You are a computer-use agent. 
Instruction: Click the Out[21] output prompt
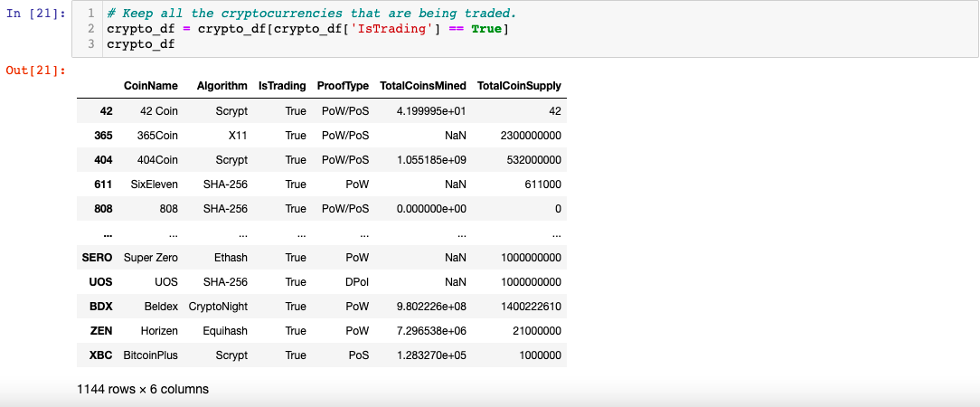pyautogui.click(x=35, y=70)
